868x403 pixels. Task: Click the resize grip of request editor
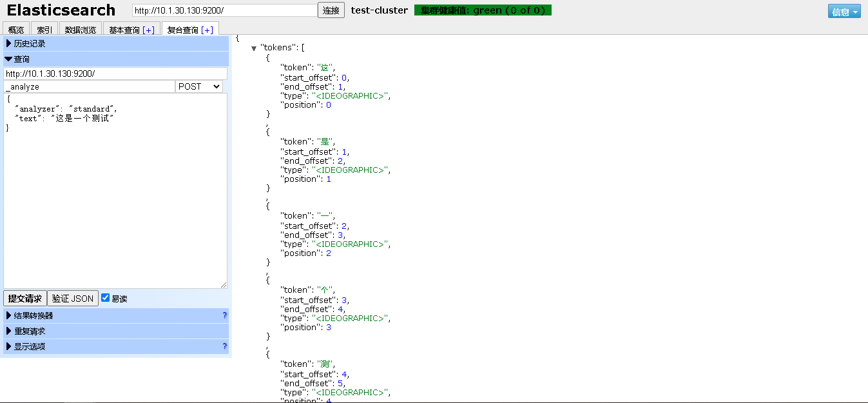(x=224, y=284)
